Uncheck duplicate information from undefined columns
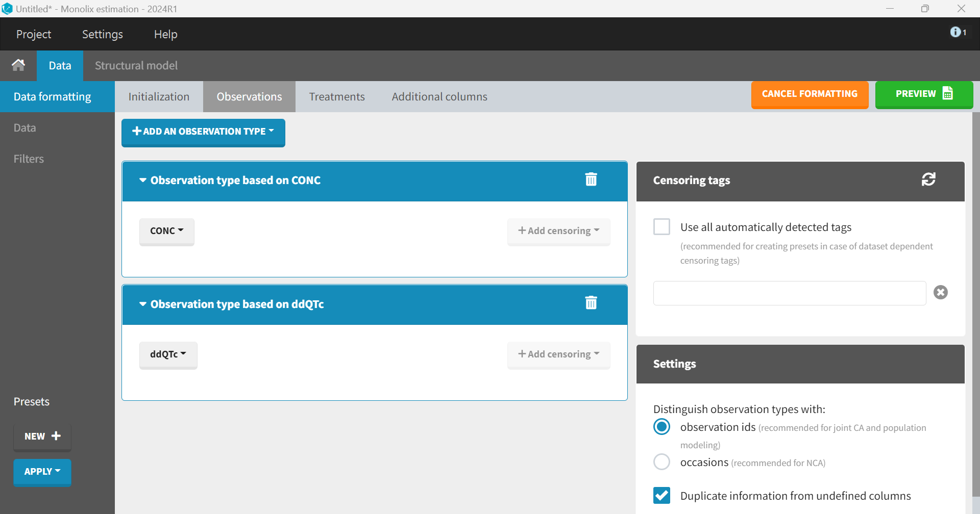 pyautogui.click(x=662, y=495)
